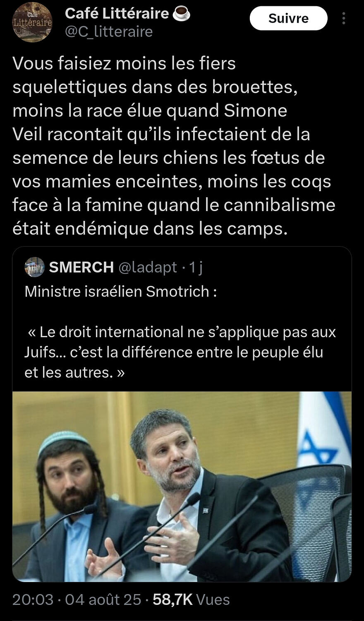
Task: Click the @ladapt handle in quoted post
Action: [x=148, y=267]
